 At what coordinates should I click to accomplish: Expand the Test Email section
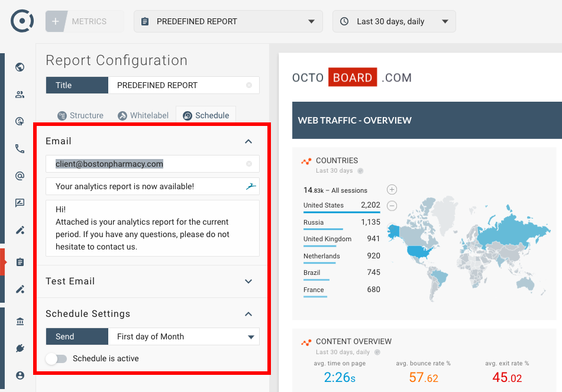click(x=248, y=281)
